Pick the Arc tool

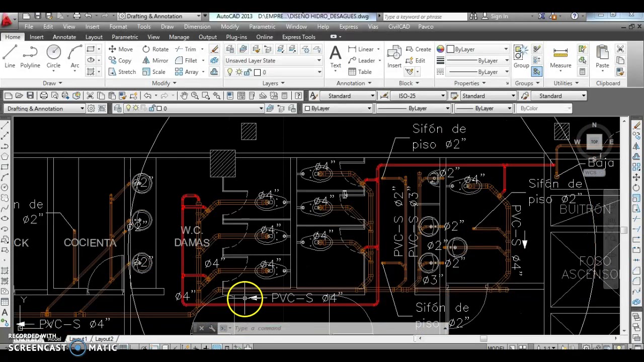pos(75,56)
